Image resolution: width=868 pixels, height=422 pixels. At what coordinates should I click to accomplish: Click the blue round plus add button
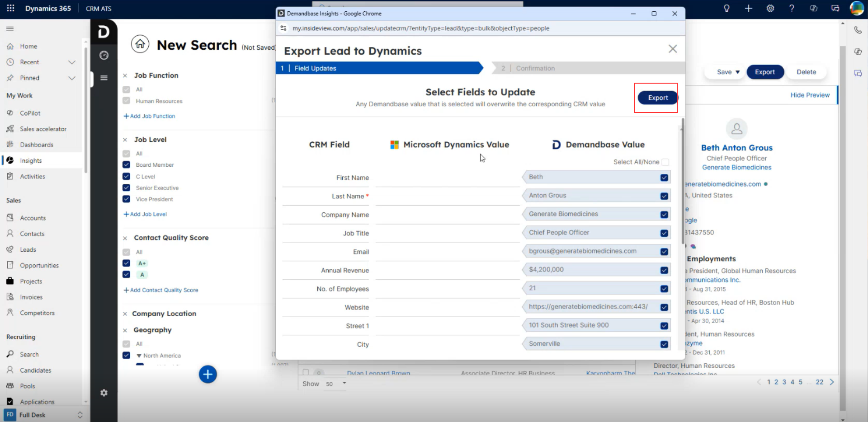pos(208,374)
